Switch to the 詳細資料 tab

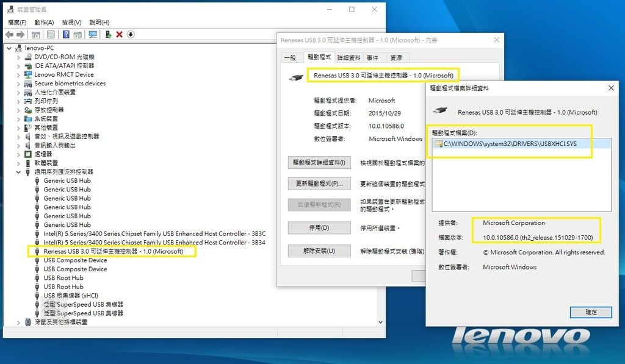point(349,58)
